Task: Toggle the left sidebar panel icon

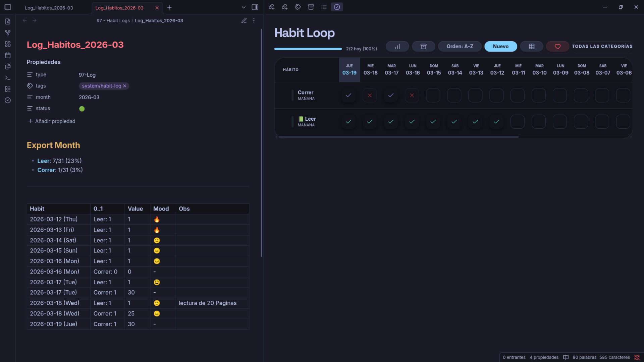Action: tap(8, 7)
